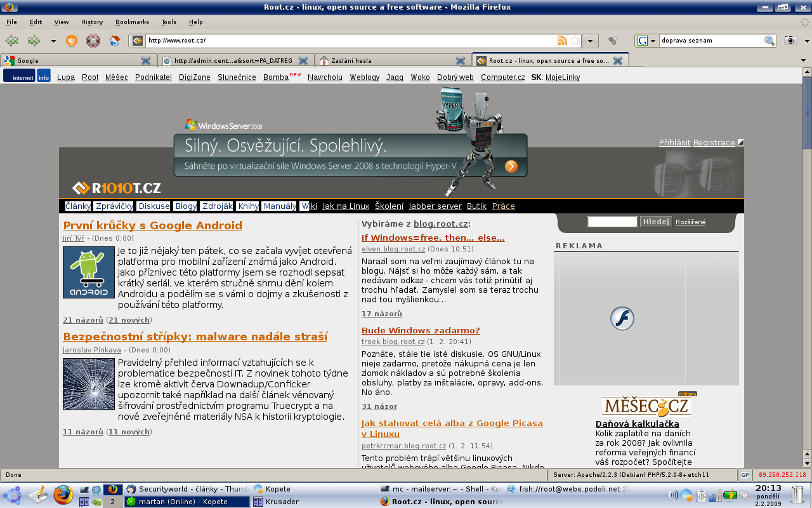The height and width of the screenshot is (508, 812).
Task: Click the Přihlásit login link
Action: tap(674, 143)
